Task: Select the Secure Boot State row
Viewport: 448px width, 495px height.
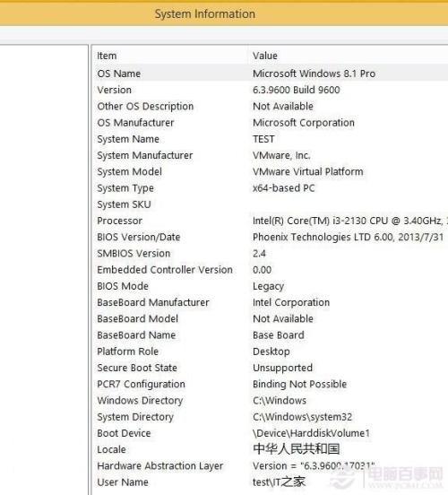Action: click(x=271, y=368)
